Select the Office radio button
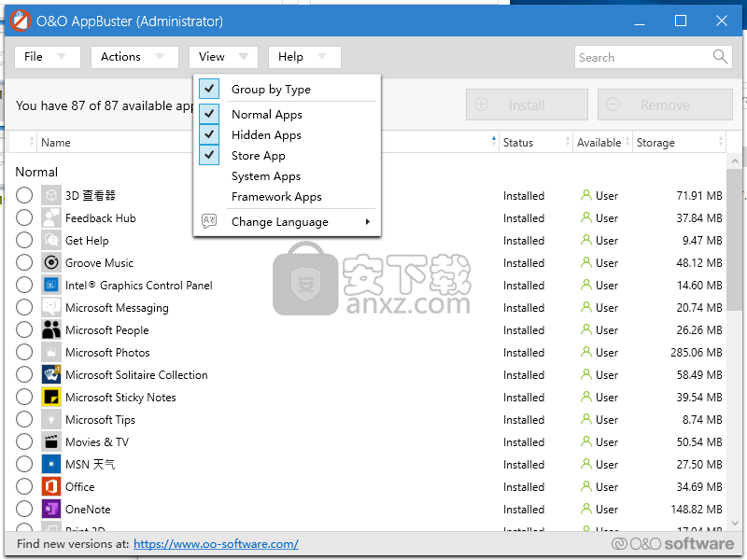Image resolution: width=747 pixels, height=560 pixels. tap(24, 486)
